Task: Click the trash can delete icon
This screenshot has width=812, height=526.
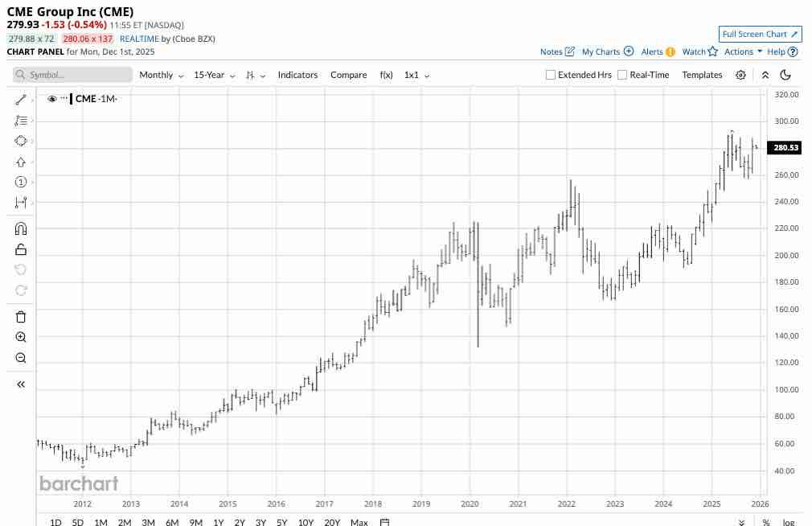Action: click(x=21, y=317)
